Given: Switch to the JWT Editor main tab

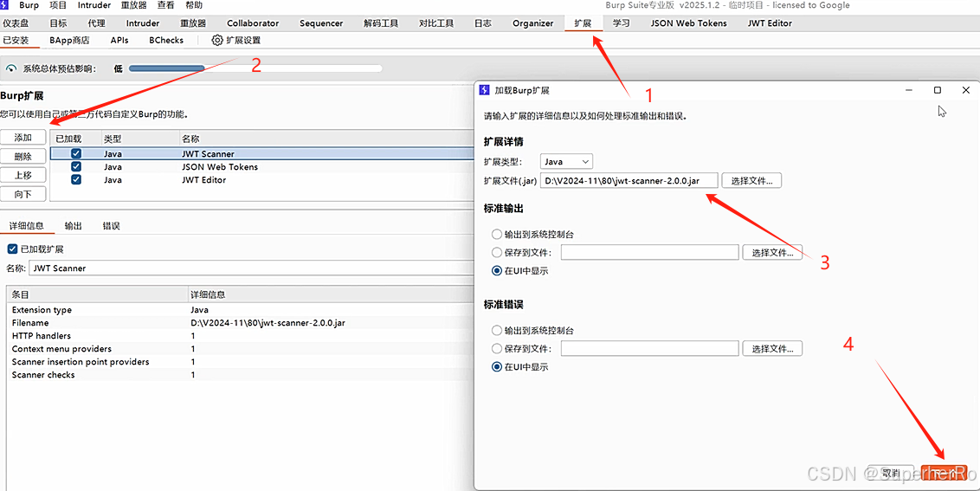Looking at the screenshot, I should [x=770, y=23].
